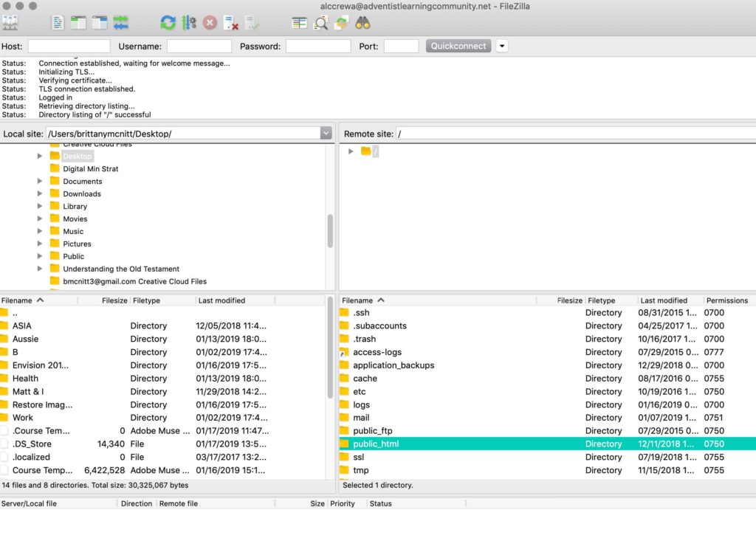This screenshot has width=756, height=541.
Task: Select the .DS_Store local file
Action: pyautogui.click(x=32, y=444)
